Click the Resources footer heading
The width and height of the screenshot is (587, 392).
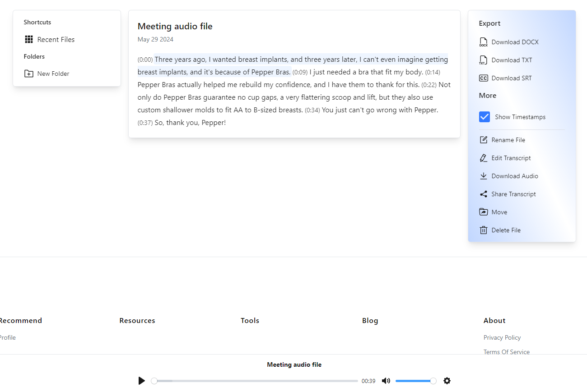[137, 321]
